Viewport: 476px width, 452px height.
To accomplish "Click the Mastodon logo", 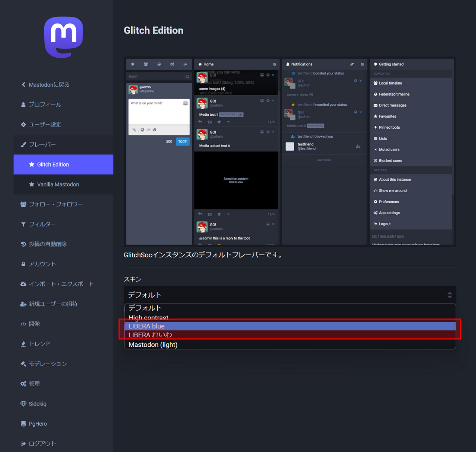I will pos(64,37).
